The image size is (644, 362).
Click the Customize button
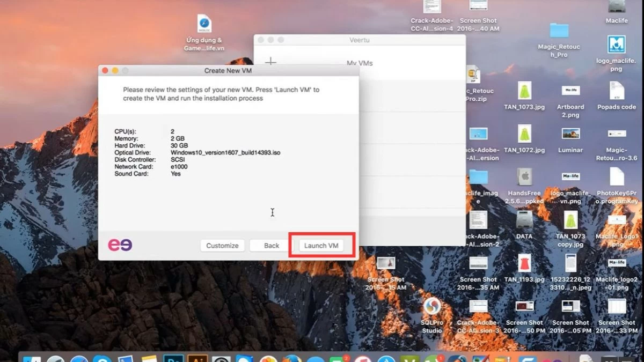[222, 245]
